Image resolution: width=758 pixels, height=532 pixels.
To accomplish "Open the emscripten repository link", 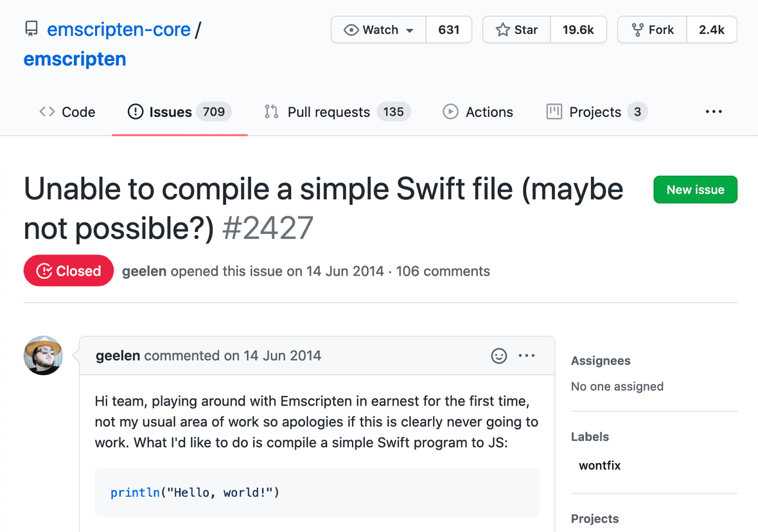I will point(75,58).
